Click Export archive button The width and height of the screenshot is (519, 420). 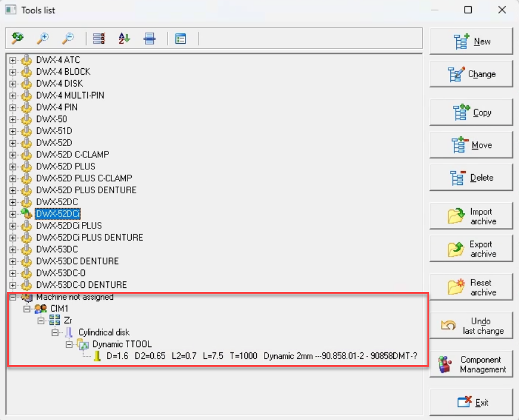click(x=471, y=249)
